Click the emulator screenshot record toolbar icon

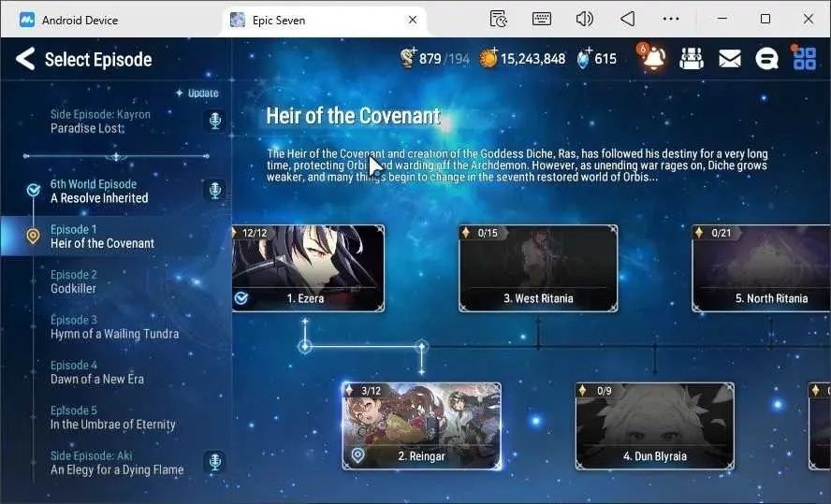click(498, 19)
